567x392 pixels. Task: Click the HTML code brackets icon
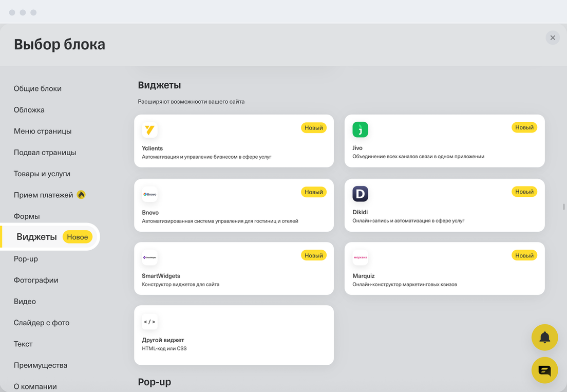pos(149,322)
